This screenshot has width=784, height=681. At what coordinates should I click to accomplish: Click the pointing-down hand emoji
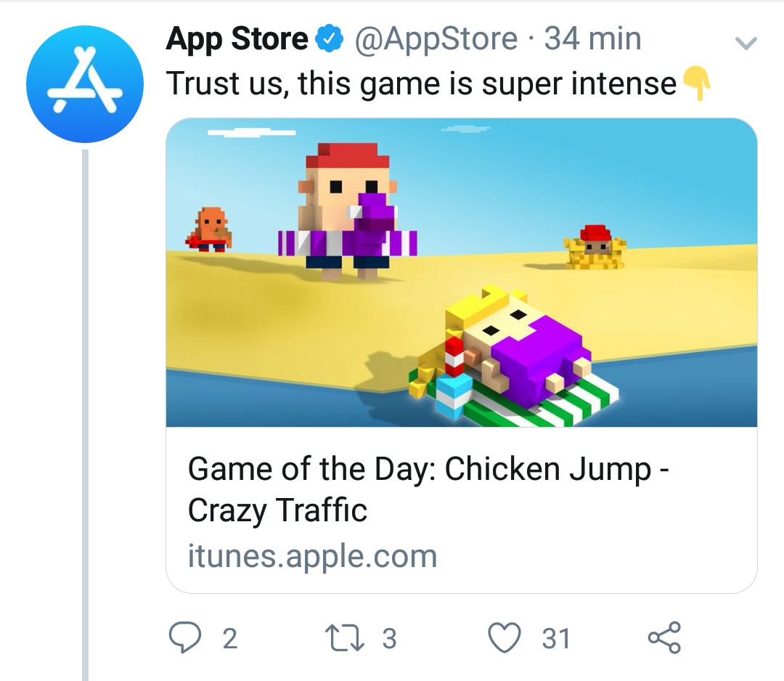coord(694,84)
